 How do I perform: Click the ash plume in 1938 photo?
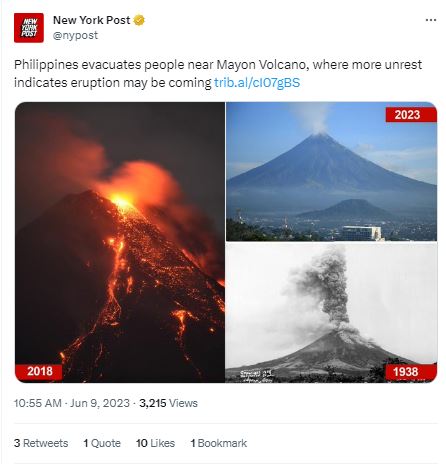328,288
